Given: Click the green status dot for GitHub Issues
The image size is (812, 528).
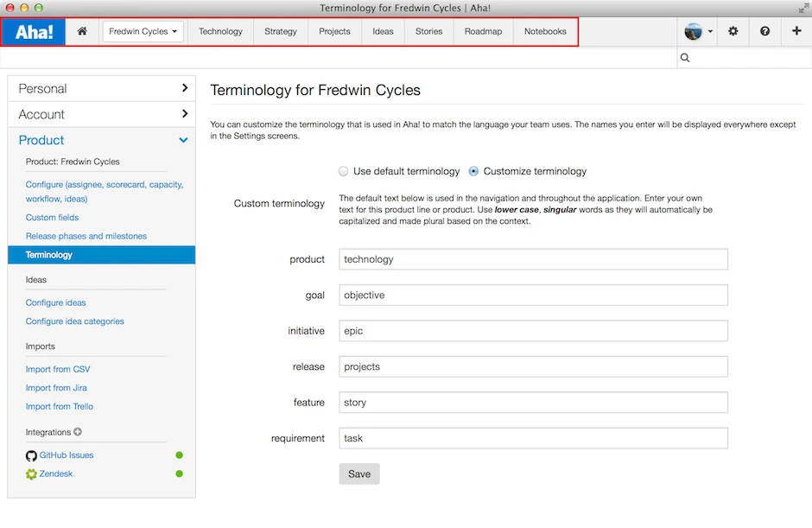Looking at the screenshot, I should (179, 455).
